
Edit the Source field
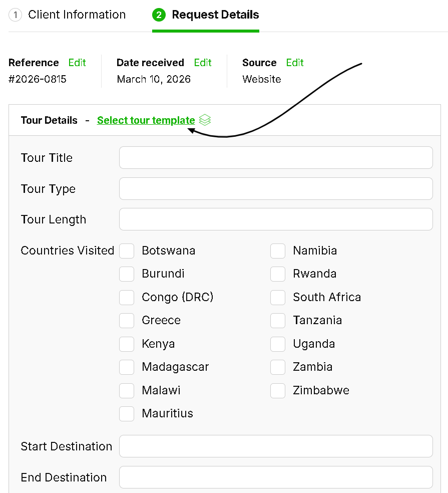point(295,63)
